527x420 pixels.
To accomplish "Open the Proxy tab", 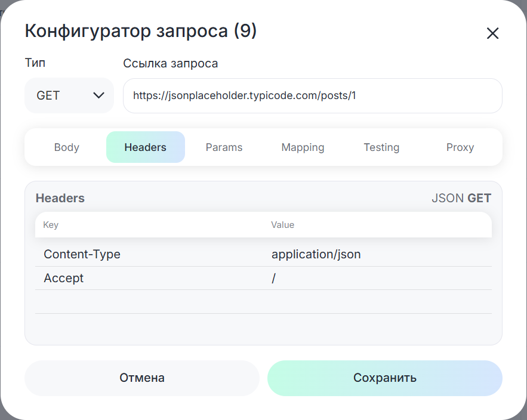I will coord(460,147).
